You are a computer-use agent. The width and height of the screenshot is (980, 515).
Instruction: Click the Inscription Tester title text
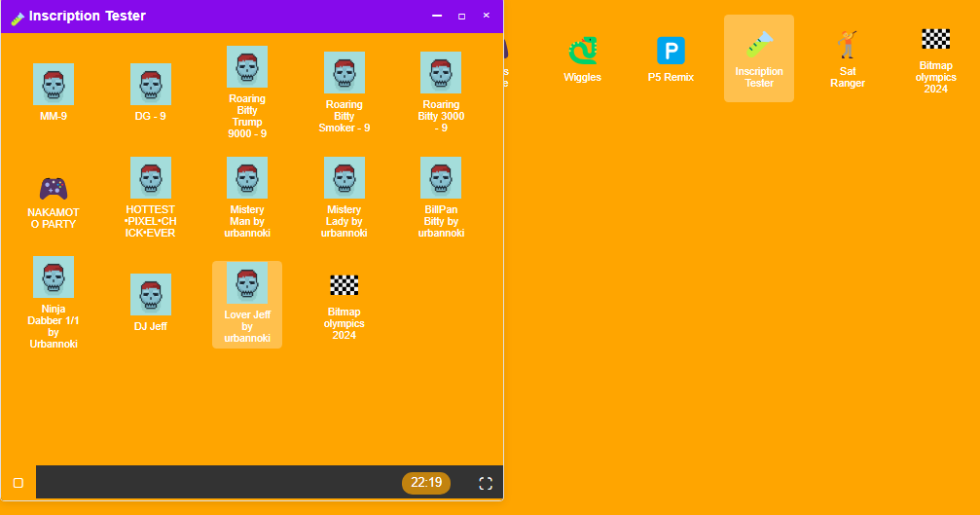[x=88, y=17]
